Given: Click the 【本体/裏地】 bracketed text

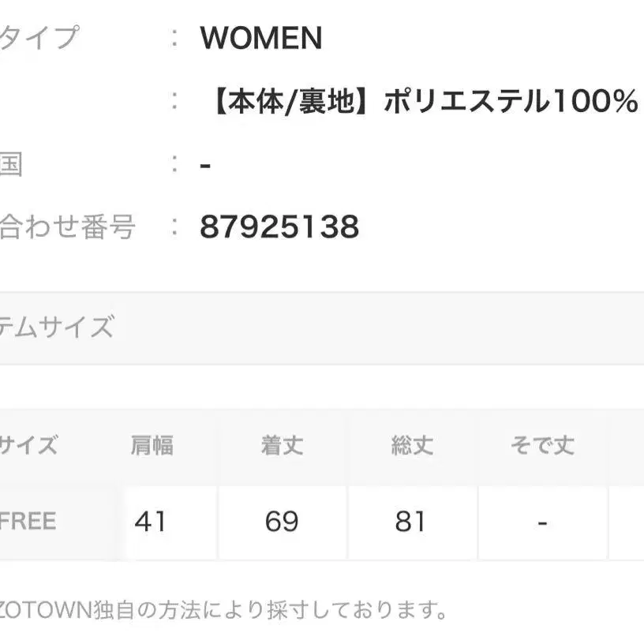Looking at the screenshot, I should click(291, 101).
